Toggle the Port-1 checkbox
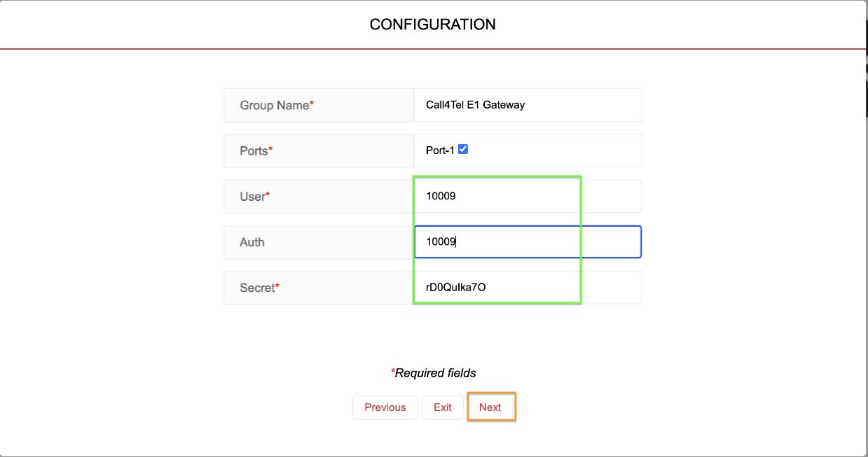868x457 pixels. pyautogui.click(x=463, y=150)
